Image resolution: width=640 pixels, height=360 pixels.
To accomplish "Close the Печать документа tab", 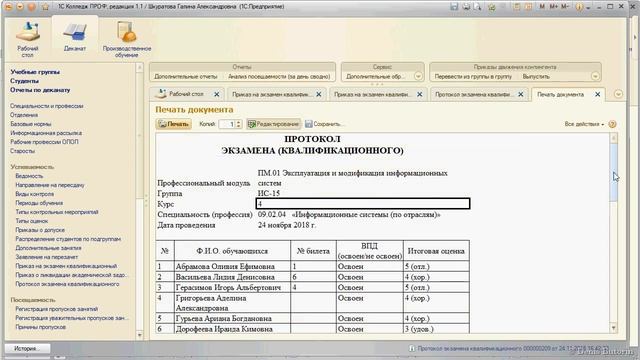I will point(598,94).
